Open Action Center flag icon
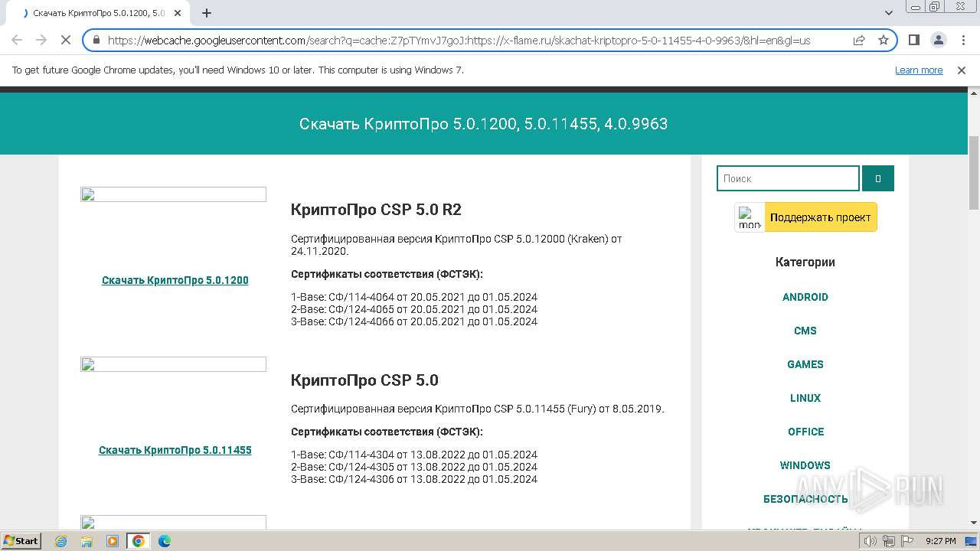The height and width of the screenshot is (551, 980). click(x=907, y=541)
